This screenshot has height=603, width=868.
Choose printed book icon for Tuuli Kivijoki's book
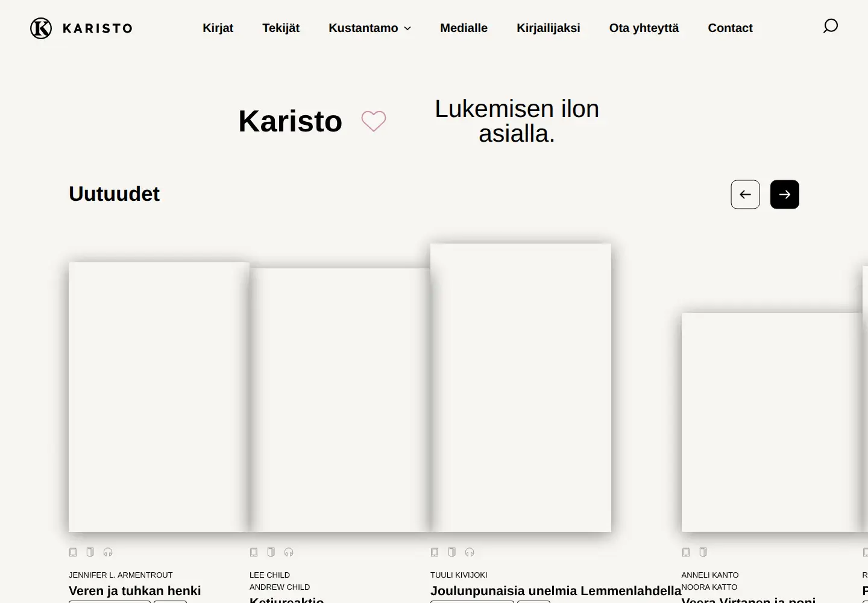click(452, 552)
